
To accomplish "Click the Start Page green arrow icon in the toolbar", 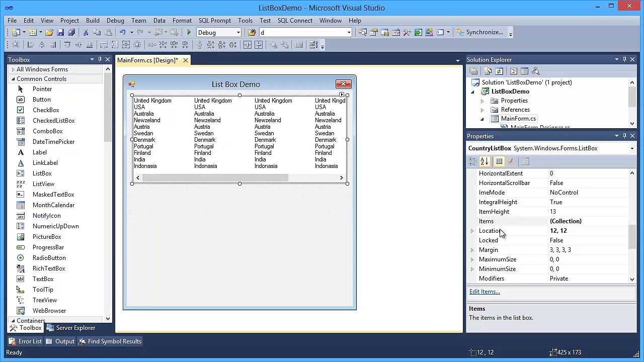I will pos(418,32).
